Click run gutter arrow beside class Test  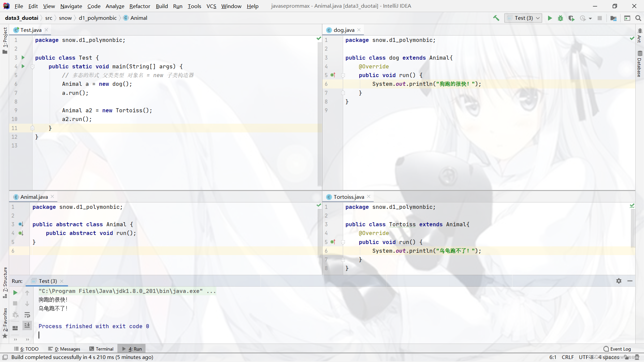click(x=23, y=58)
